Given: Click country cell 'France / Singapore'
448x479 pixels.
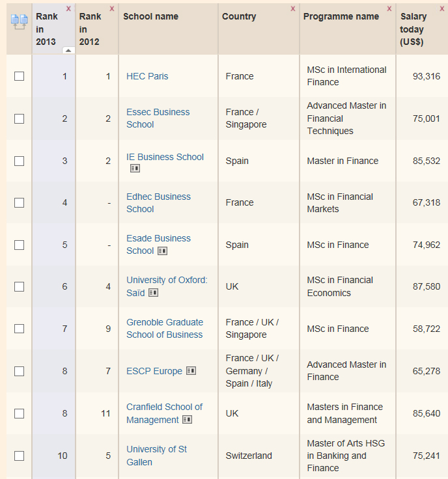Looking at the screenshot, I should [x=246, y=118].
